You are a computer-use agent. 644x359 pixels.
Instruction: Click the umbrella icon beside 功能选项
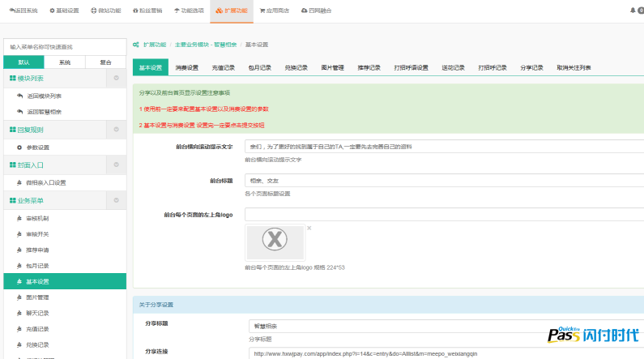point(177,11)
